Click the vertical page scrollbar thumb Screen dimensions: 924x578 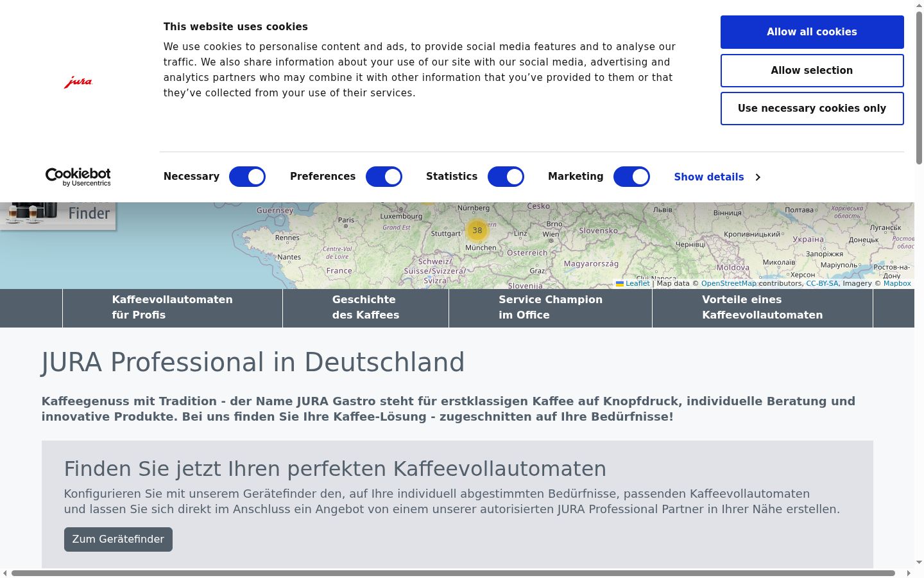919,88
